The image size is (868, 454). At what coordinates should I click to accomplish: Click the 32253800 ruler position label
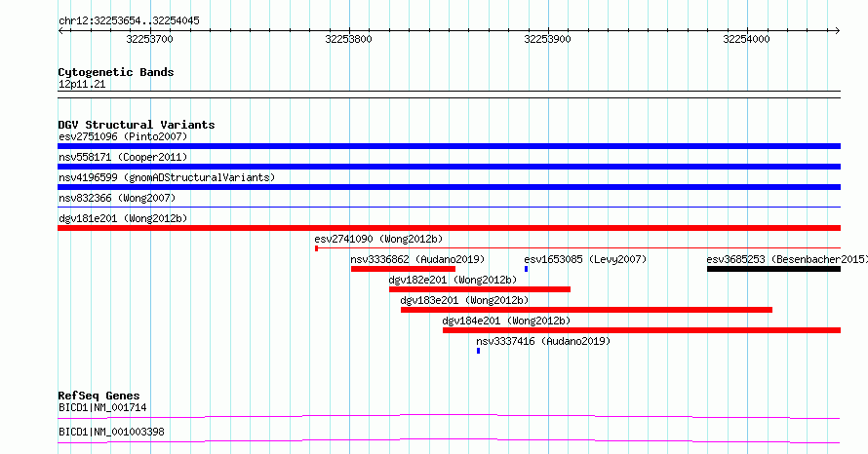pos(349,39)
